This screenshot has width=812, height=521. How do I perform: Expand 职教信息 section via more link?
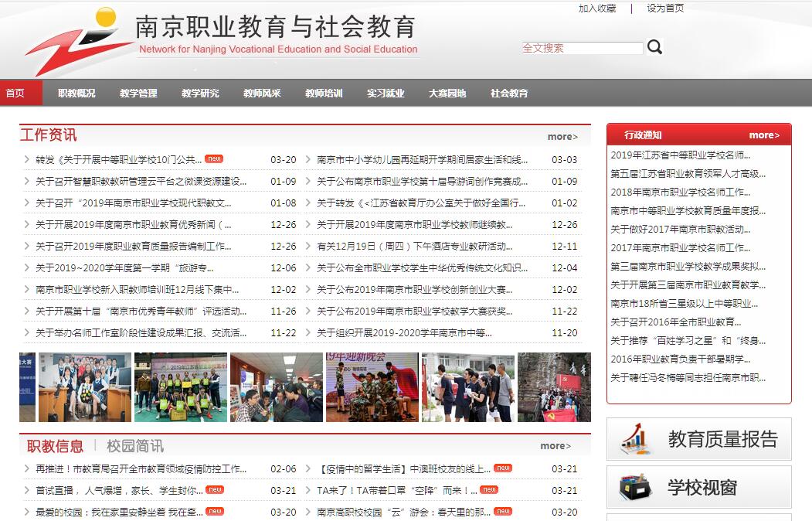click(x=555, y=446)
